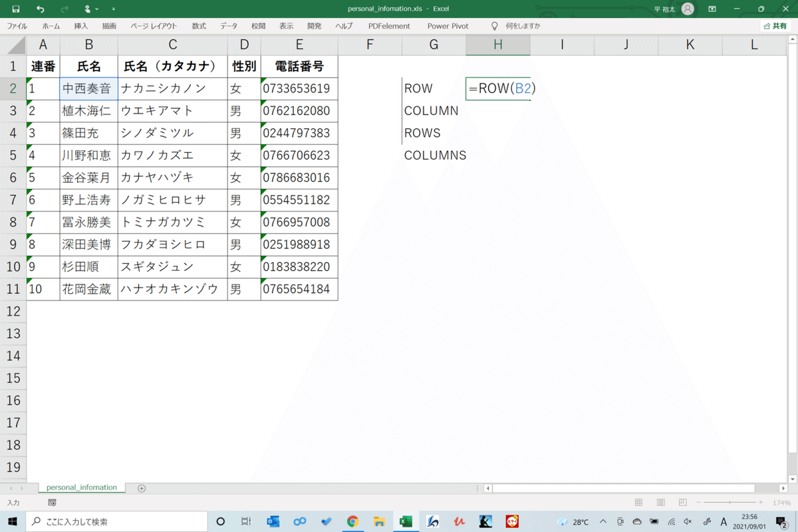798x532 pixels.
Task: Click cell with ウエキアマト
Action: (x=172, y=111)
